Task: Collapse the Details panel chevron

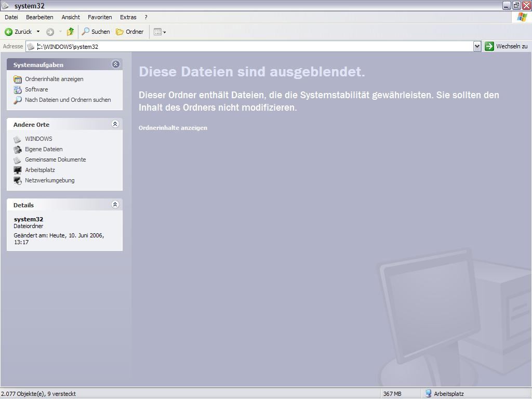Action: pos(115,204)
